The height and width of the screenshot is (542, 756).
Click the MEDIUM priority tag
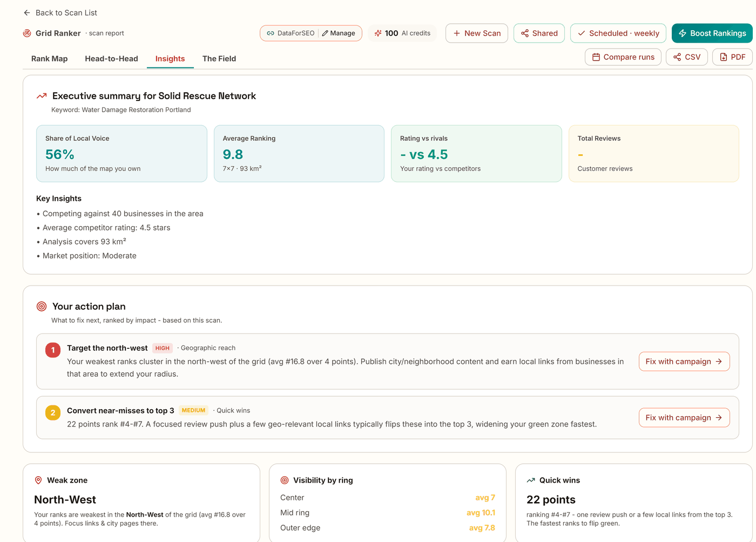point(193,410)
